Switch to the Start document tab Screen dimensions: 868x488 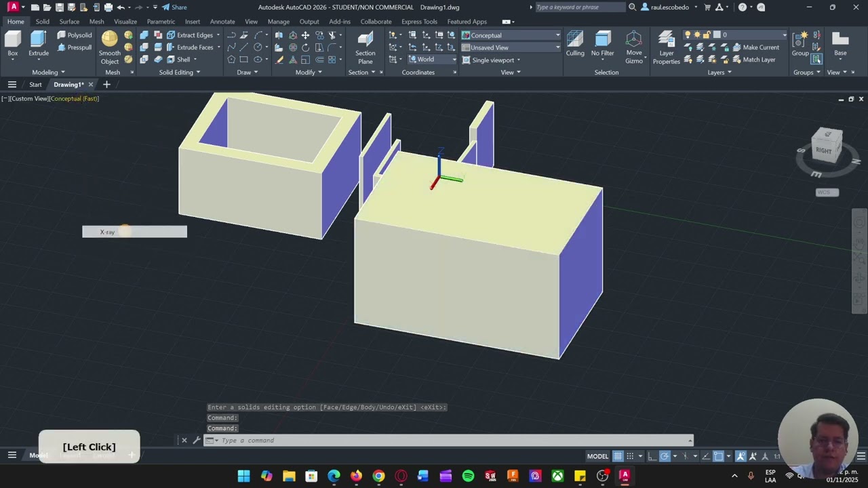(x=35, y=85)
